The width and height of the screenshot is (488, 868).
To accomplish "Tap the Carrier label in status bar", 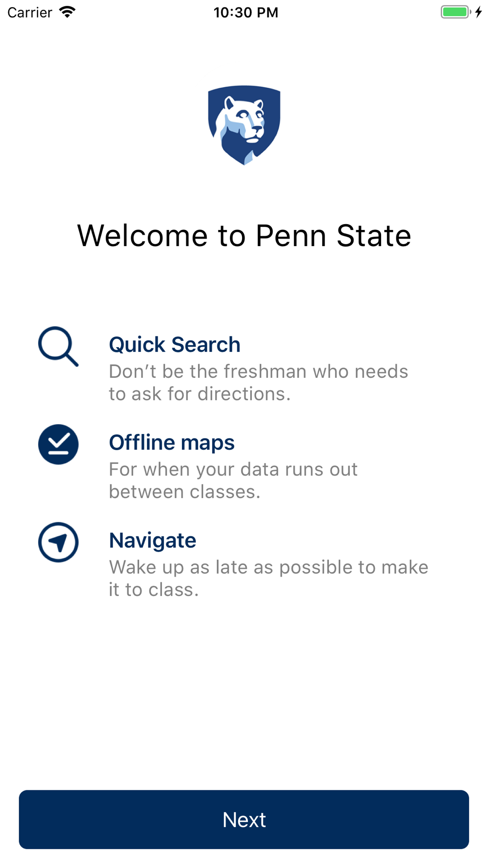I will (30, 12).
